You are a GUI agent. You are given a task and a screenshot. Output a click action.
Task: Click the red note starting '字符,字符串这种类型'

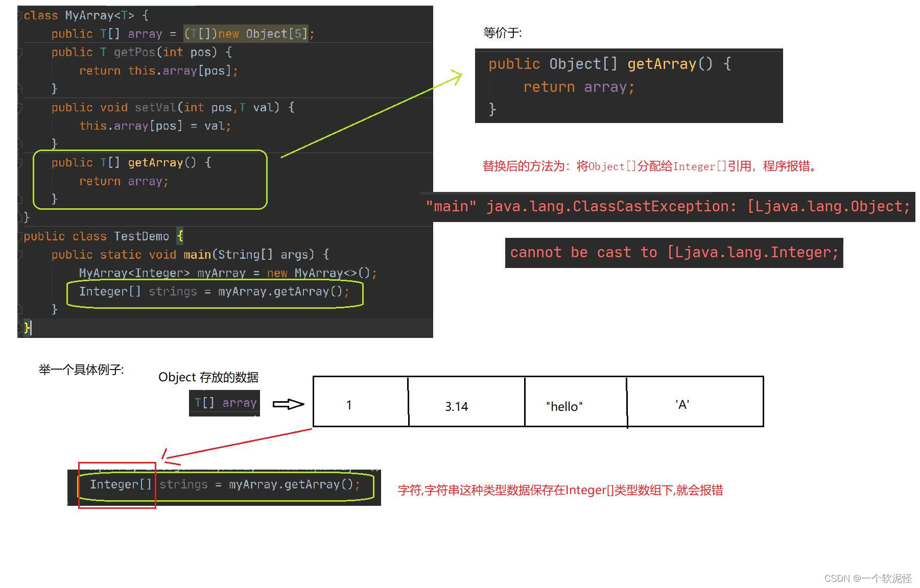[x=560, y=490]
